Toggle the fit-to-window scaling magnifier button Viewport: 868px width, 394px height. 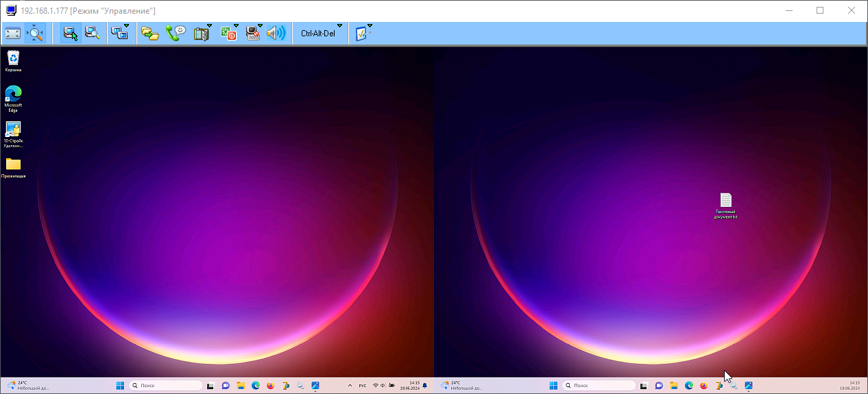[35, 33]
